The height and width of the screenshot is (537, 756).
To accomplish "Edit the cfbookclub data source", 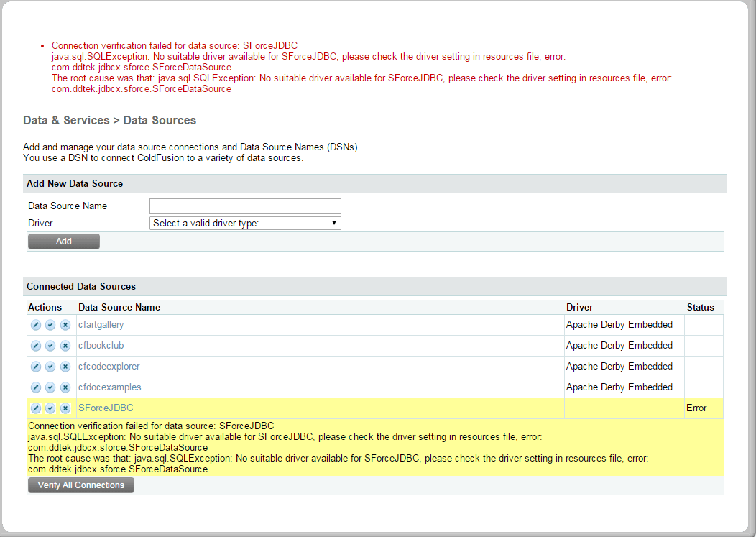I will (x=36, y=346).
